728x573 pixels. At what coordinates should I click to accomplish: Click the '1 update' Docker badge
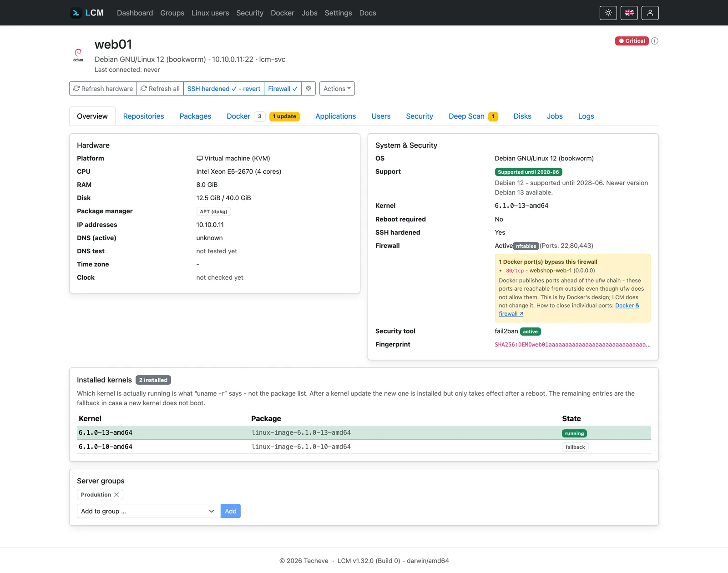click(x=284, y=116)
